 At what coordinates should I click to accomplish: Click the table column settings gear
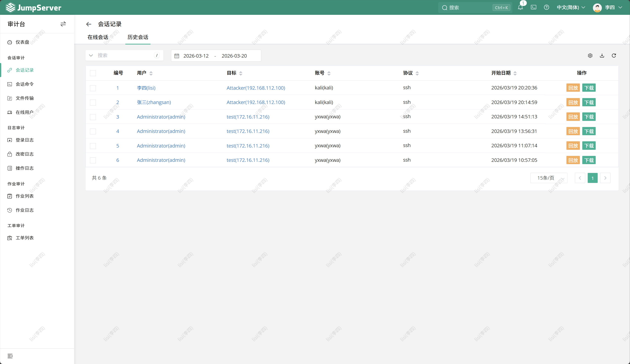pyautogui.click(x=590, y=56)
